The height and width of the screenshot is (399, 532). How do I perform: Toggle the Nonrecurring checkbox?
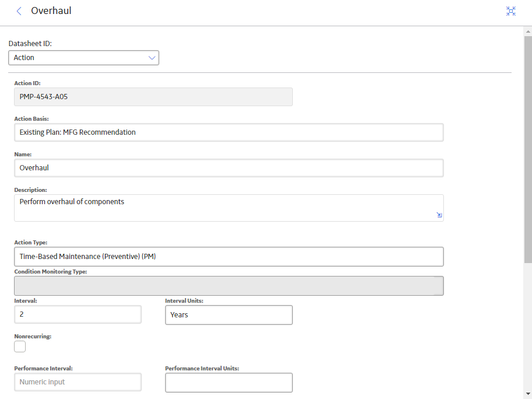click(x=20, y=346)
